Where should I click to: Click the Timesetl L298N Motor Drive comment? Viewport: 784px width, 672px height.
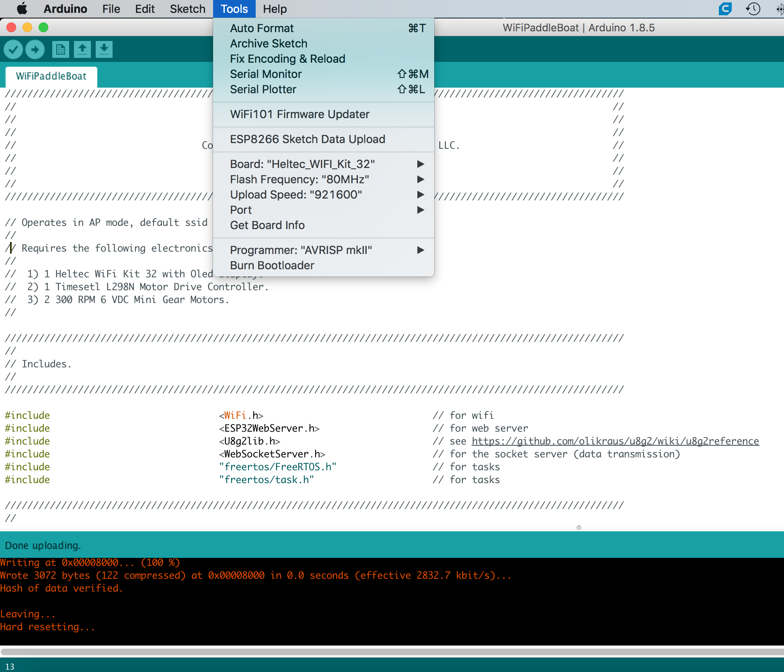coord(137,287)
